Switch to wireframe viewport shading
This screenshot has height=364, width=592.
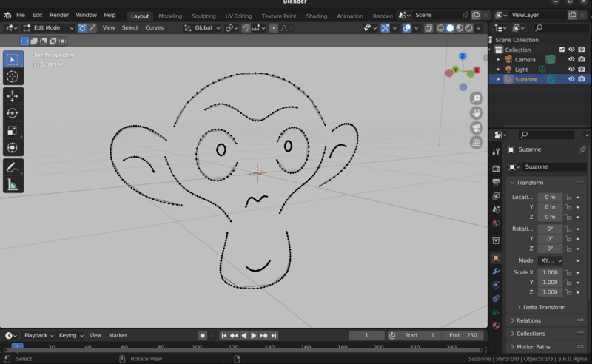(440, 28)
